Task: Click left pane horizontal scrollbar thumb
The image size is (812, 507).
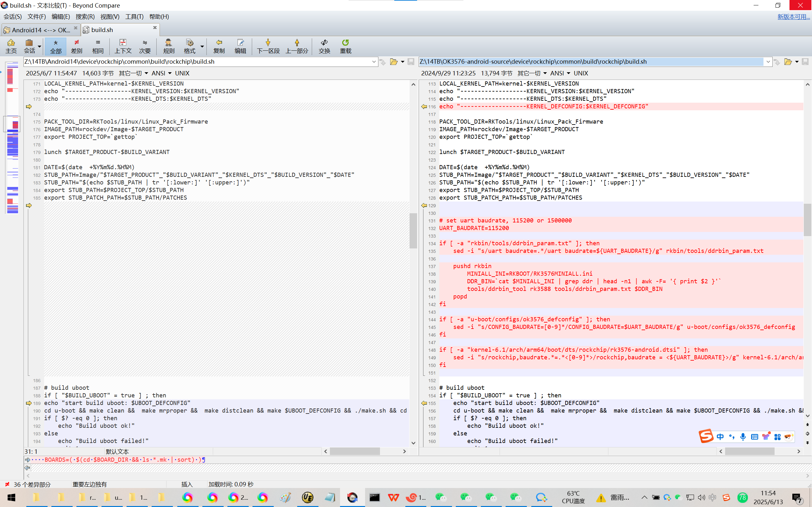Action: 354,451
